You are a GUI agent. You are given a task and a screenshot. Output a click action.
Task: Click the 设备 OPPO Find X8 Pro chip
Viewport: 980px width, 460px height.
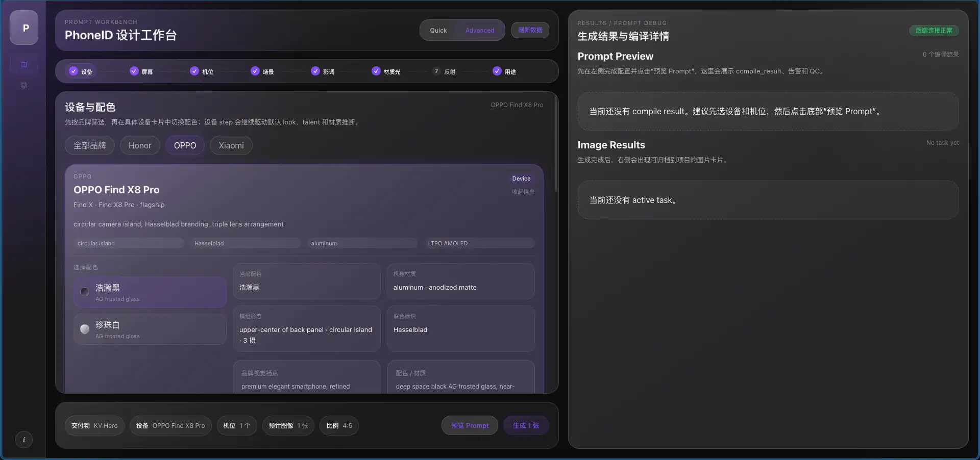(170, 425)
